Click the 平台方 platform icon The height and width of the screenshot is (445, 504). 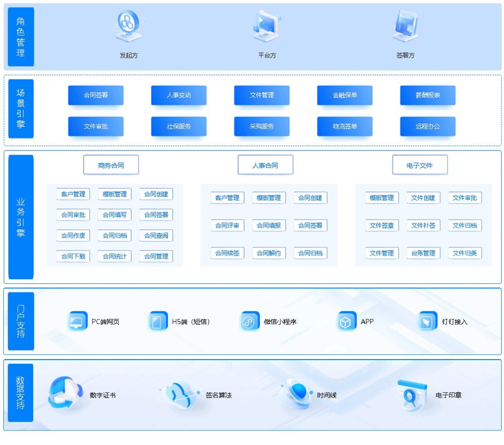(x=267, y=26)
